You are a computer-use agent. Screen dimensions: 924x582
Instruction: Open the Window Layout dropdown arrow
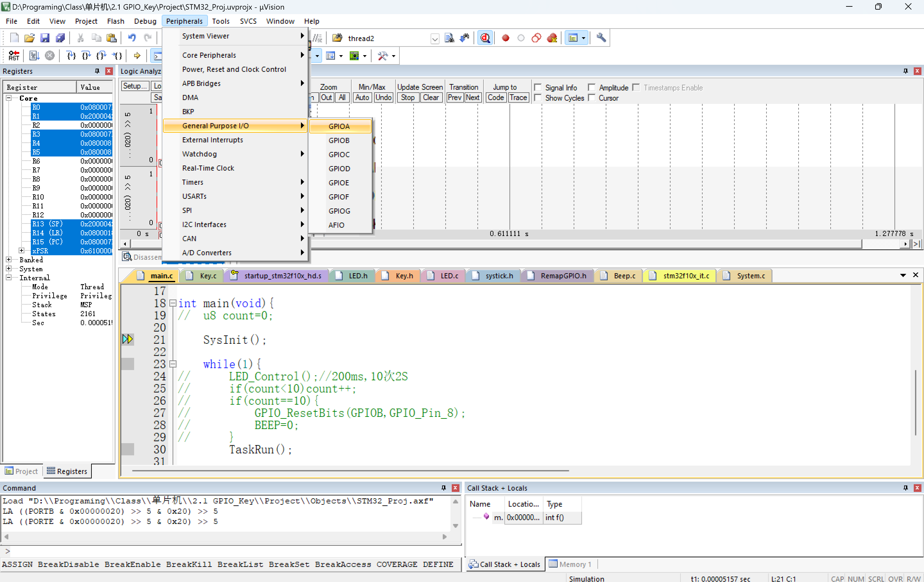tap(584, 38)
